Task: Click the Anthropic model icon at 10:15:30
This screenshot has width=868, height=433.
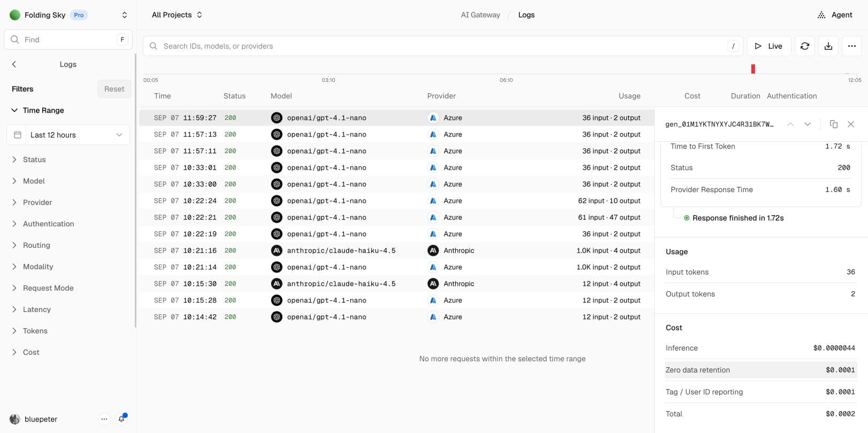Action: pyautogui.click(x=276, y=284)
